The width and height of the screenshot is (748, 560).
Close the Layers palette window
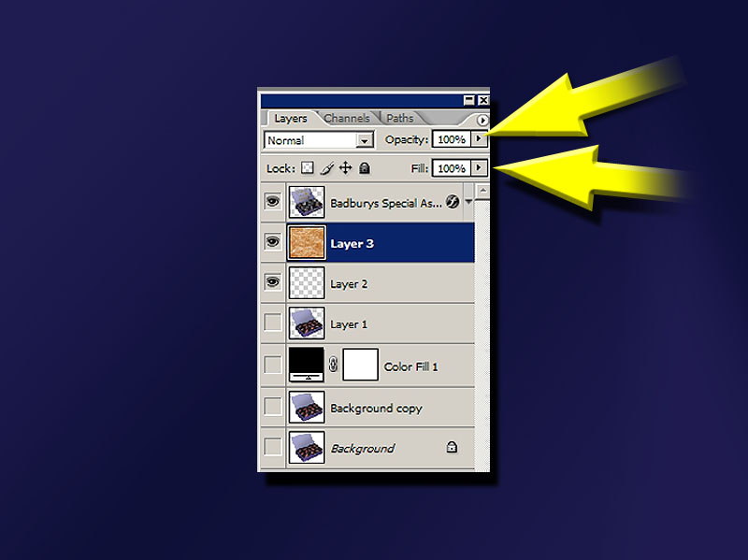[483, 100]
